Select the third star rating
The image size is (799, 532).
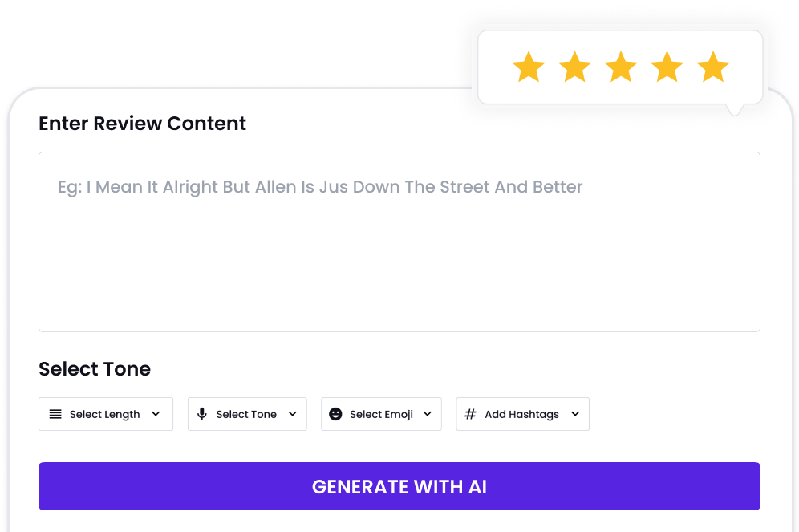pos(621,67)
